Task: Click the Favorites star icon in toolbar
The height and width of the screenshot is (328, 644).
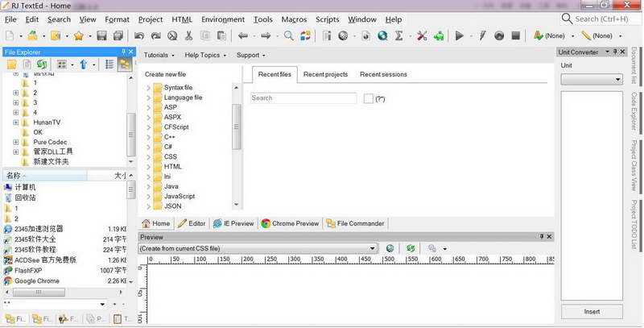Action: tap(79, 35)
